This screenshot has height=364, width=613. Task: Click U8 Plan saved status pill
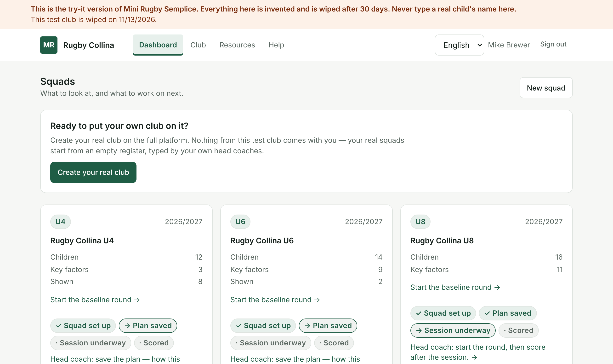tap(508, 313)
